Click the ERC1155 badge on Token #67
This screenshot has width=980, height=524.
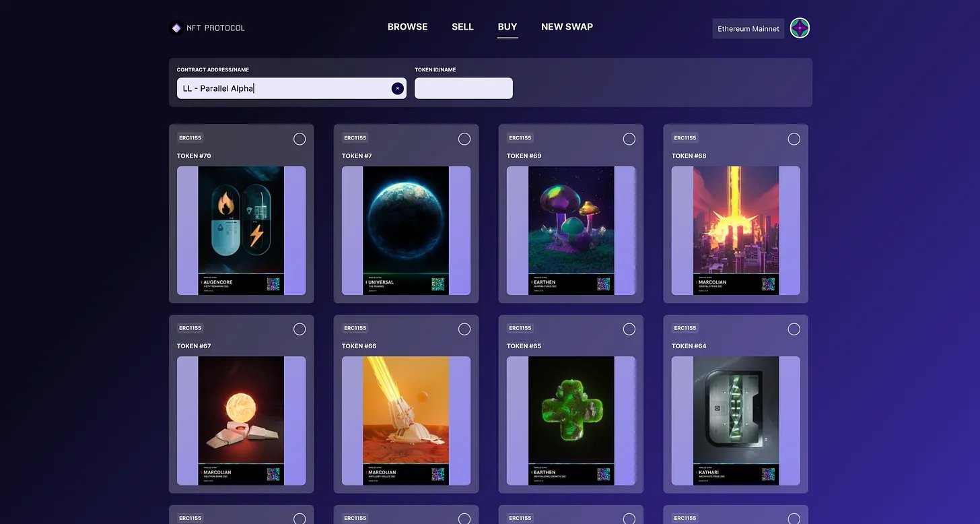[x=190, y=328]
